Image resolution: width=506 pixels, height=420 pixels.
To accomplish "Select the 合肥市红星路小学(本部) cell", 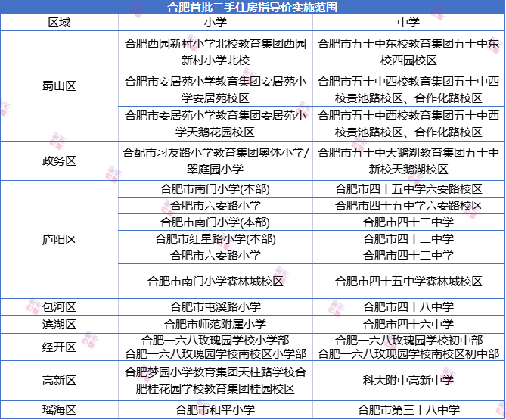I will (x=216, y=239).
